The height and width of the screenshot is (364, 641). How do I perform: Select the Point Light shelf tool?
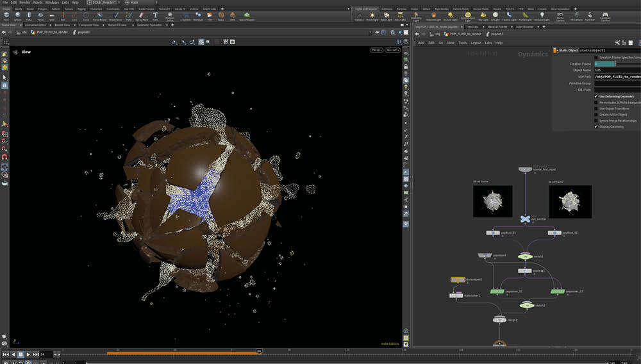pos(372,15)
